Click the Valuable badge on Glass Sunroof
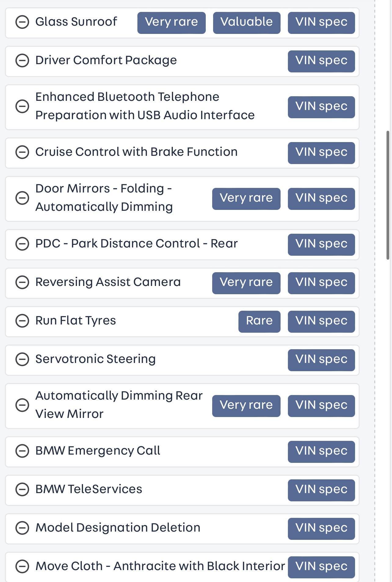The image size is (392, 582). click(x=246, y=23)
